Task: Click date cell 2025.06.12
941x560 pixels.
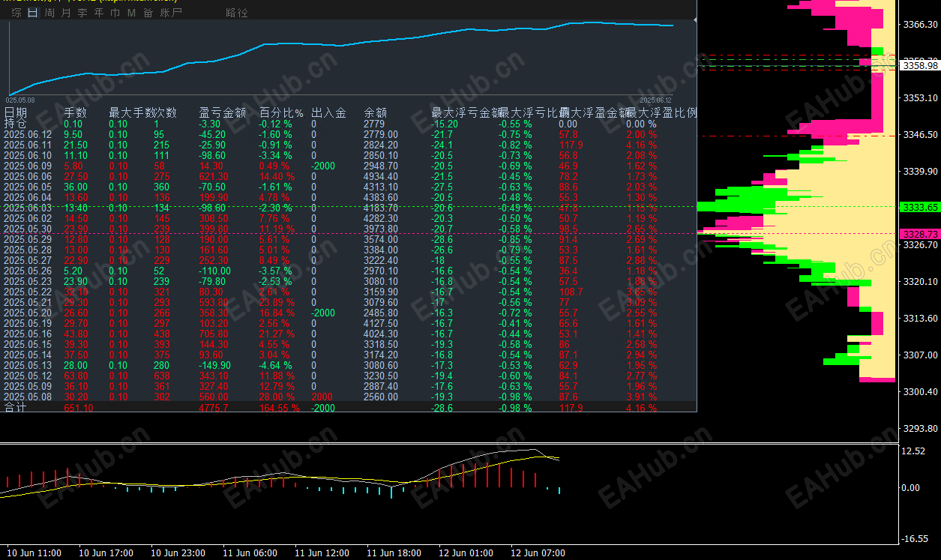Action: [28, 135]
